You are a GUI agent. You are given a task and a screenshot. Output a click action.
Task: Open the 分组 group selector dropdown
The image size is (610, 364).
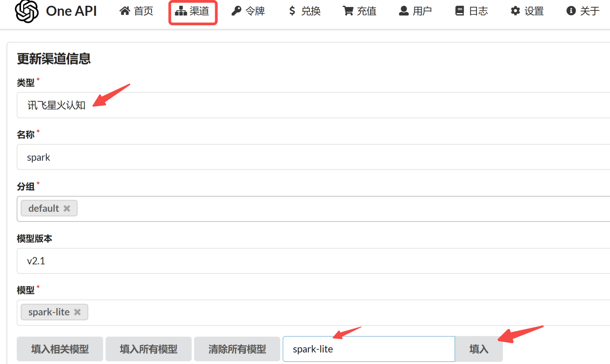tap(313, 209)
